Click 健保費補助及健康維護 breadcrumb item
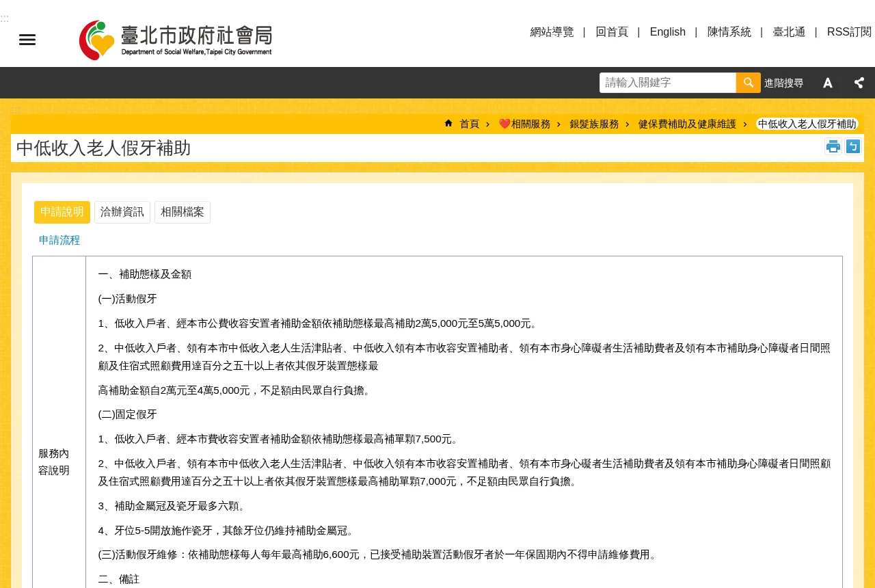Image resolution: width=875 pixels, height=588 pixels. click(688, 124)
